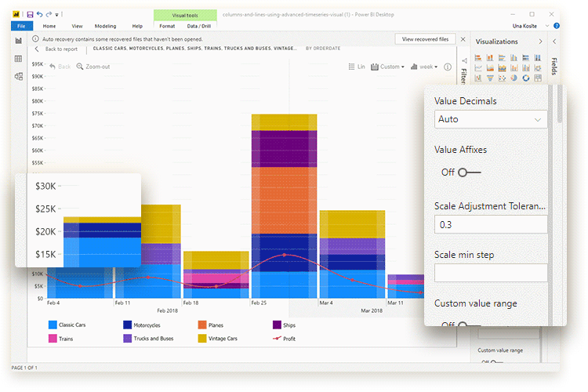The height and width of the screenshot is (392, 588).
Task: Open the week granularity dropdown
Action: [x=423, y=67]
